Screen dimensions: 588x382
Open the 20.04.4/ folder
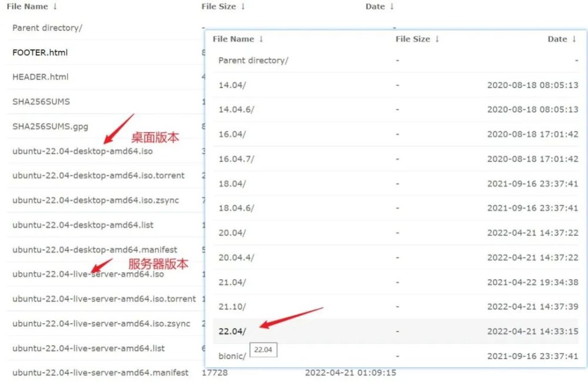tap(236, 257)
